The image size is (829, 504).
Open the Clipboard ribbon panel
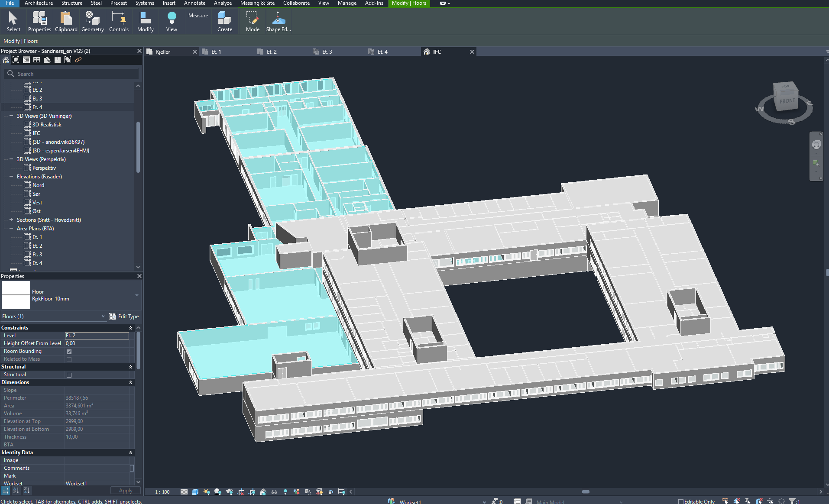click(66, 21)
